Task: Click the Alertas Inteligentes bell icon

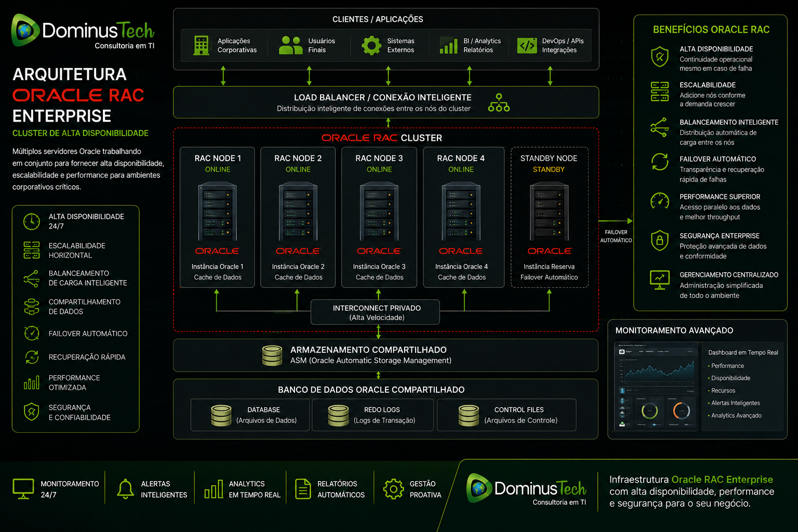Action: pyautogui.click(x=125, y=489)
